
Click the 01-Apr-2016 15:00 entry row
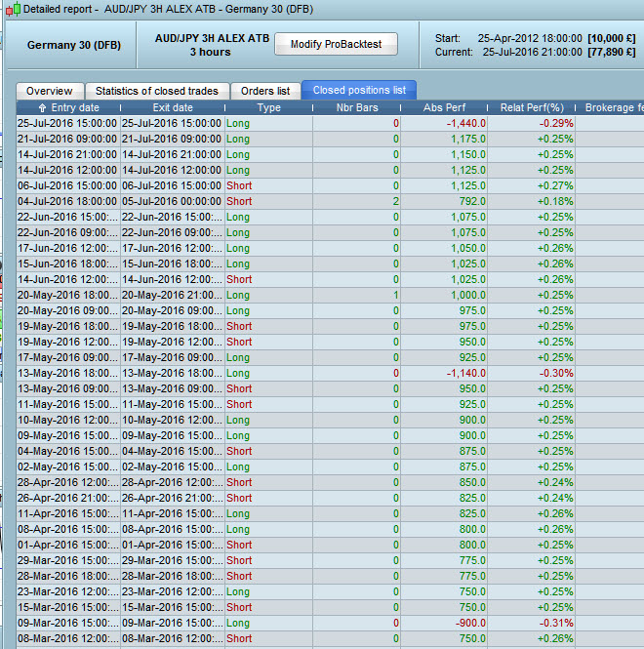330,546
